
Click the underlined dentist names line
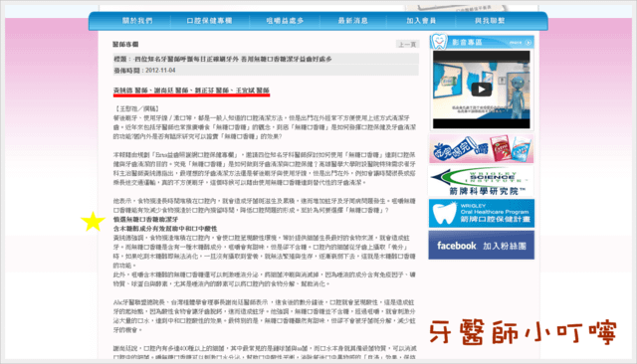[191, 91]
